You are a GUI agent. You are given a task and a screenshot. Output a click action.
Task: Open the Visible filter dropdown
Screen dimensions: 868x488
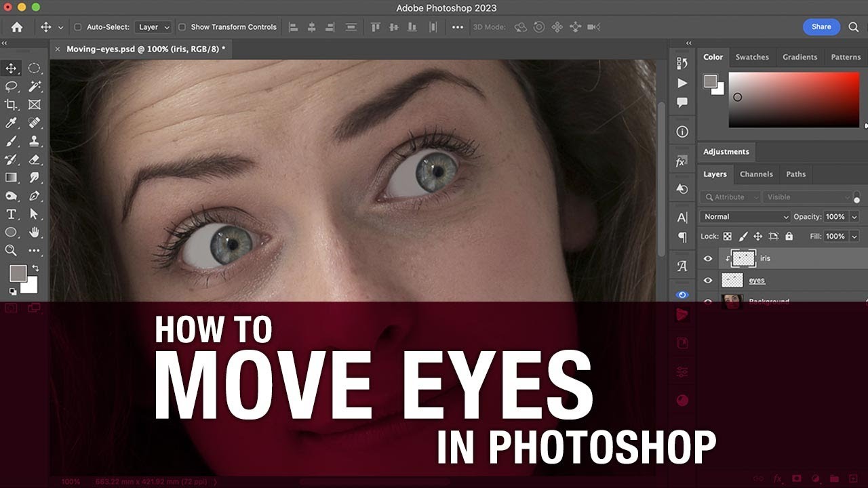[x=807, y=197]
